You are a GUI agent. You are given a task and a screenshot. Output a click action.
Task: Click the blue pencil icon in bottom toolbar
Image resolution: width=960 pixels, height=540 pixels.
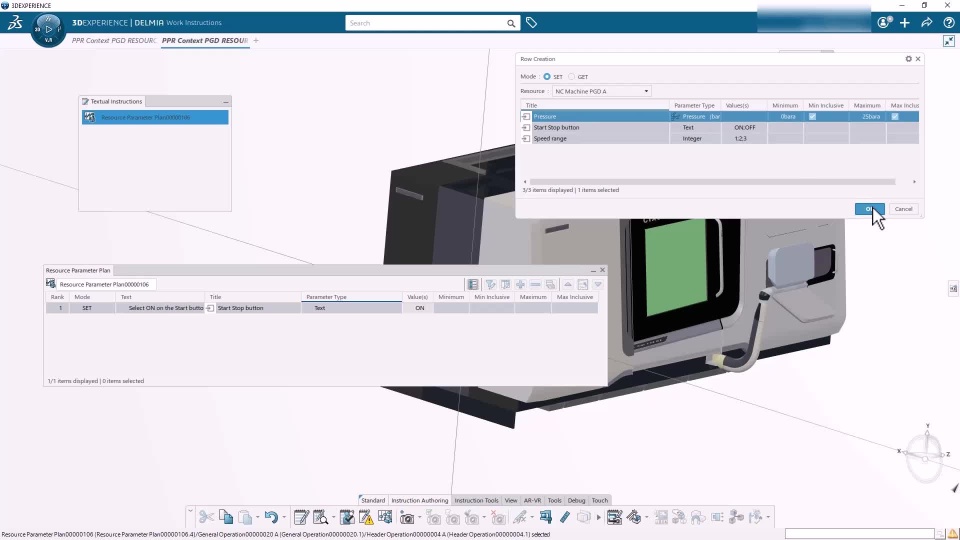[564, 517]
